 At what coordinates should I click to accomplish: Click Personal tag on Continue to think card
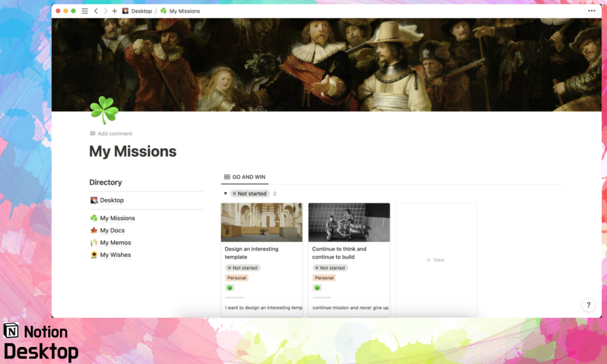[324, 278]
